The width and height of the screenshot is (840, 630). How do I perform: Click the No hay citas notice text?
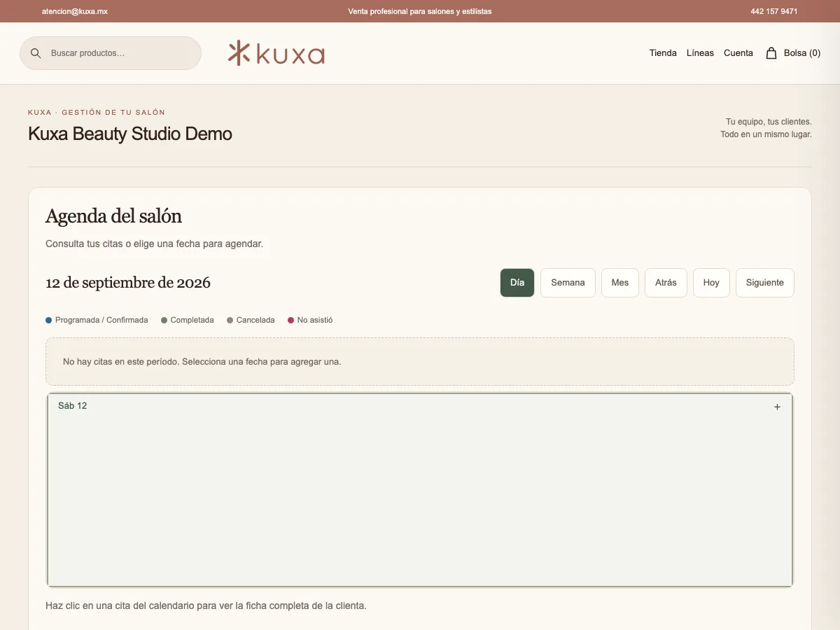(x=202, y=362)
